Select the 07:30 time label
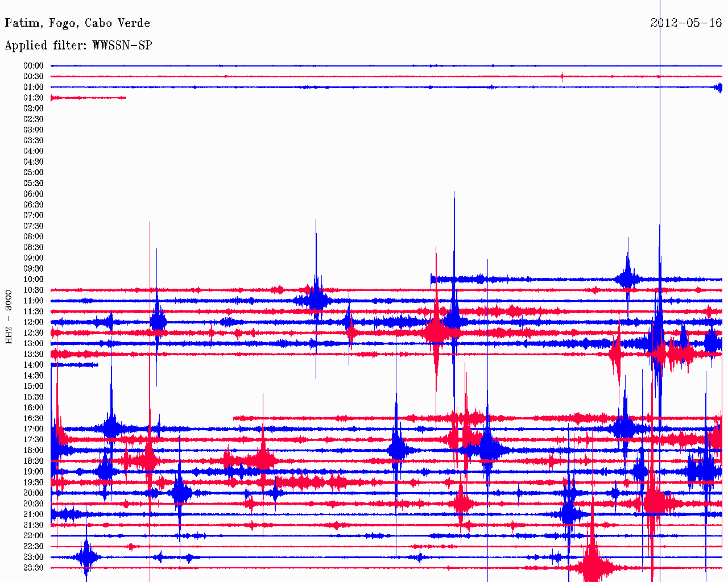Viewport: 728px width, 582px height. pos(34,226)
